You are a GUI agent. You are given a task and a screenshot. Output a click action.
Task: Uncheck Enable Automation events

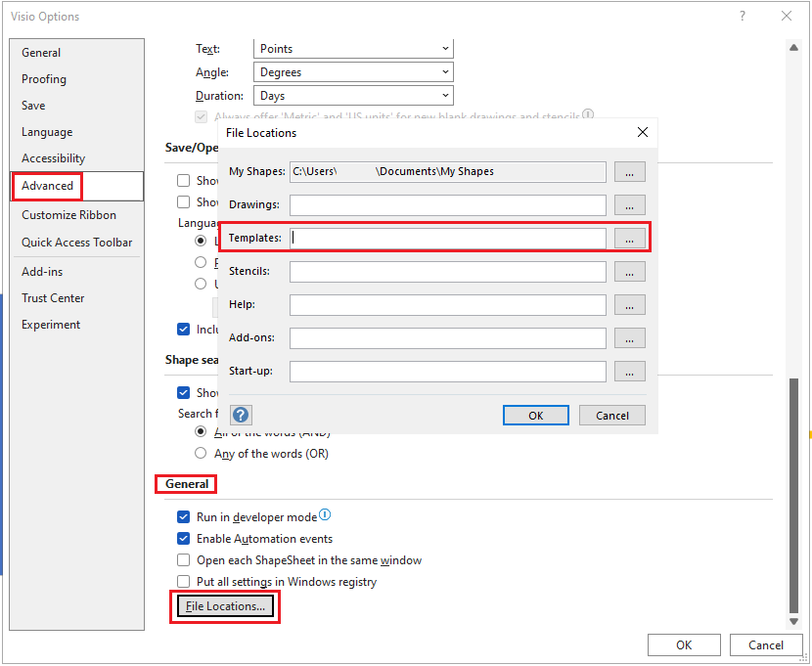pyautogui.click(x=183, y=539)
